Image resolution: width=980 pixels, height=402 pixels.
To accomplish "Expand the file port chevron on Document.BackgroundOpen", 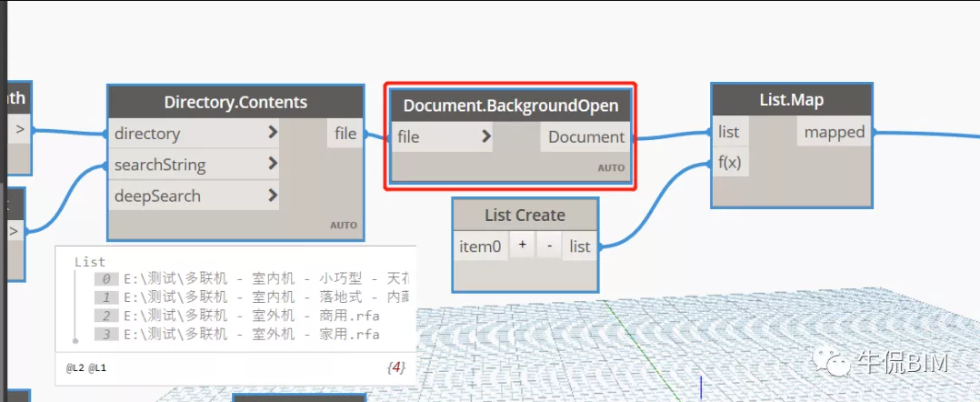I will pyautogui.click(x=486, y=136).
